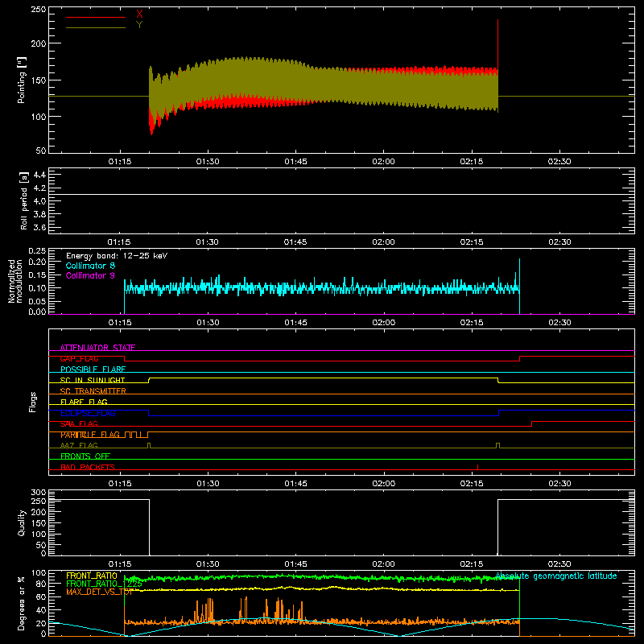Click the Collimator 9 legend label

[90, 275]
